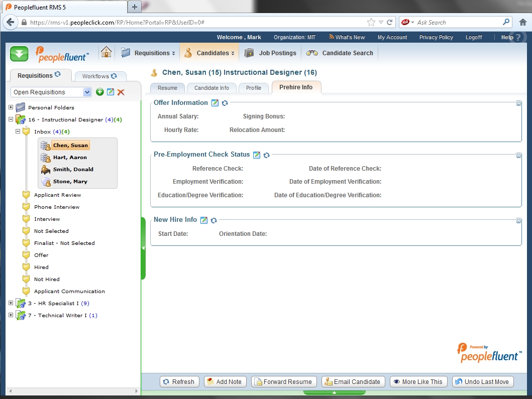Switch to the Candidate Info tab

point(211,88)
